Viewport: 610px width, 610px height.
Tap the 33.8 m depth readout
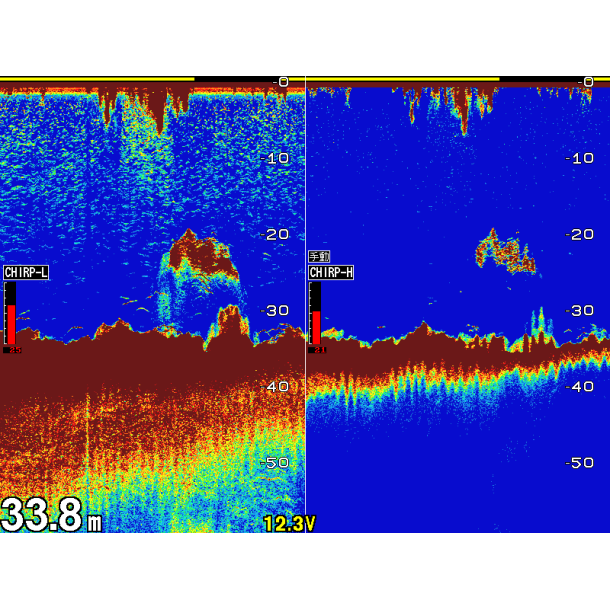click(x=50, y=516)
